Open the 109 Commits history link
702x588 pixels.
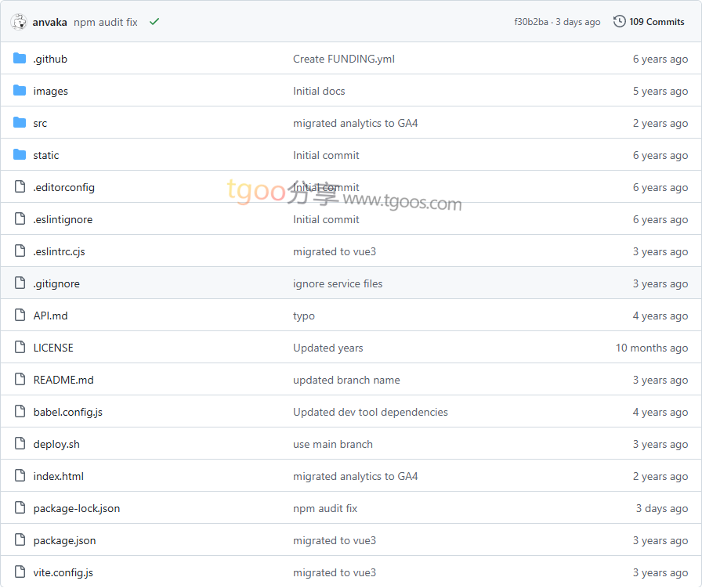(x=657, y=22)
